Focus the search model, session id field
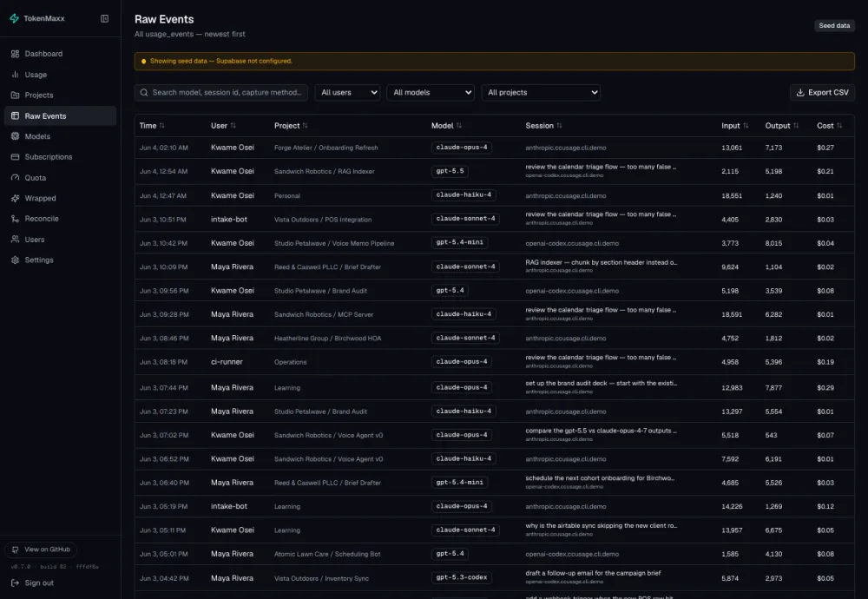The image size is (868, 599). (221, 92)
